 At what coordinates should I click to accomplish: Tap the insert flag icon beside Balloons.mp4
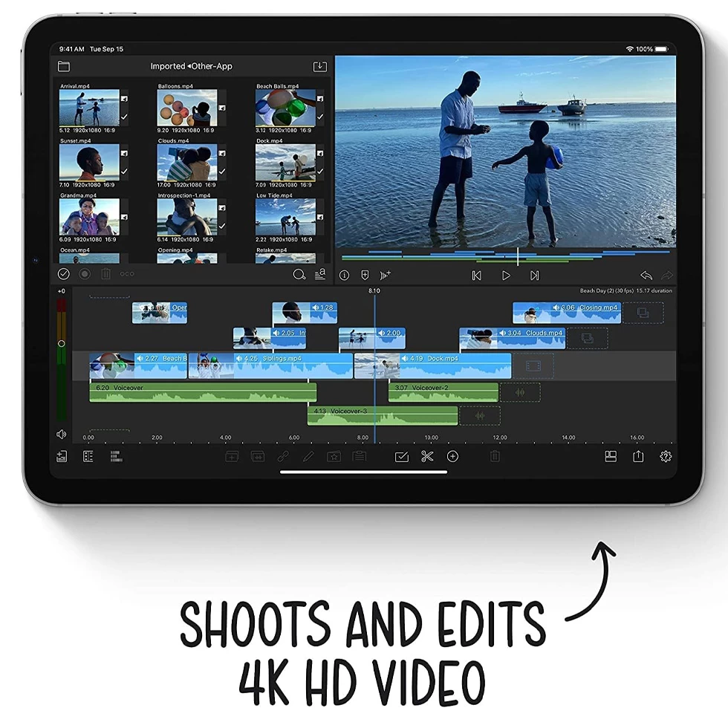coord(222,108)
